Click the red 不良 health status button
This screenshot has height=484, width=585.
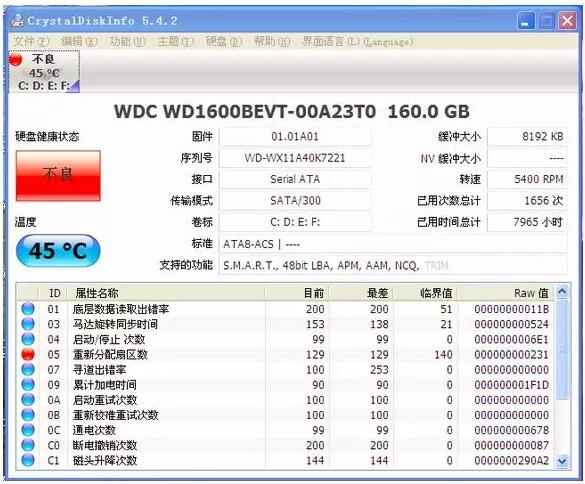58,175
